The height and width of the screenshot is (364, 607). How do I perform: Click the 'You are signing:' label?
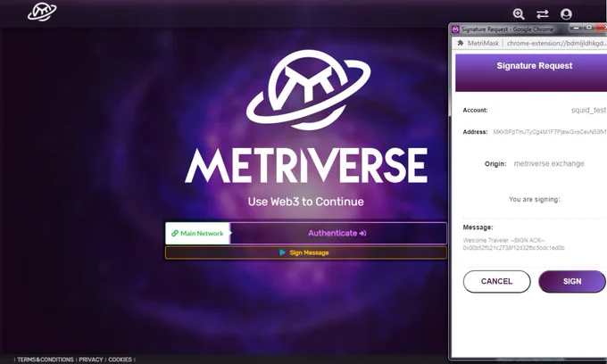tap(534, 200)
